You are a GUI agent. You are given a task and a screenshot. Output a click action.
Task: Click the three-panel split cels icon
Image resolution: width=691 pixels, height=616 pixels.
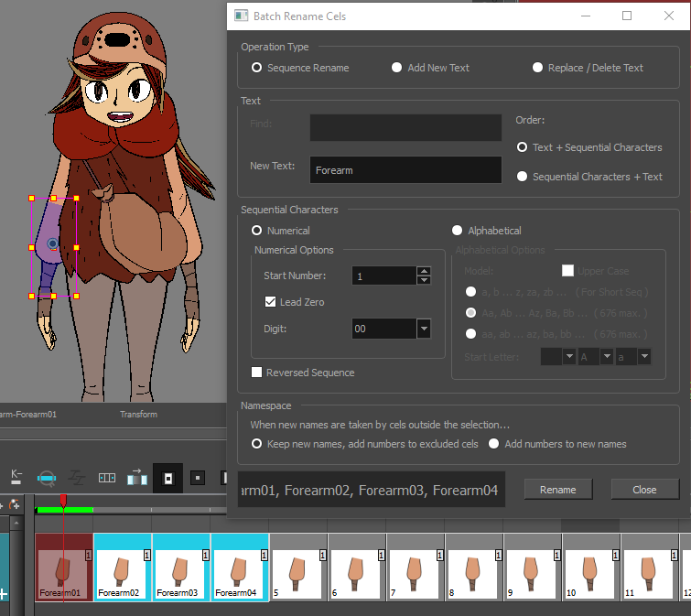[107, 478]
